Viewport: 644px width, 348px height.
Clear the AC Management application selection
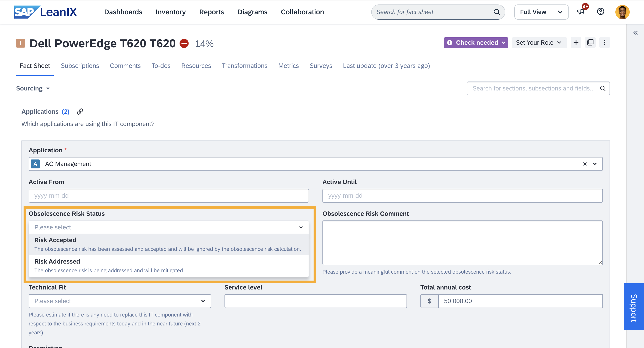[x=585, y=164]
